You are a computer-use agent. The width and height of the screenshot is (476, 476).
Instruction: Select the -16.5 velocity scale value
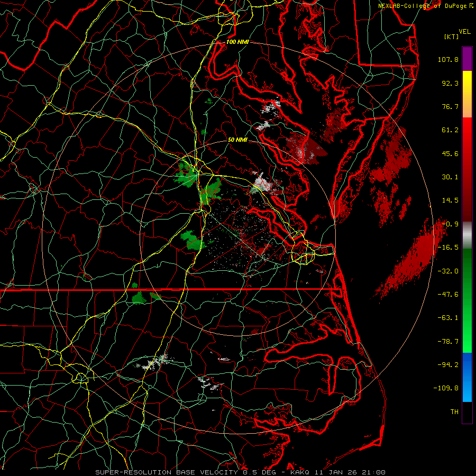tap(448, 248)
